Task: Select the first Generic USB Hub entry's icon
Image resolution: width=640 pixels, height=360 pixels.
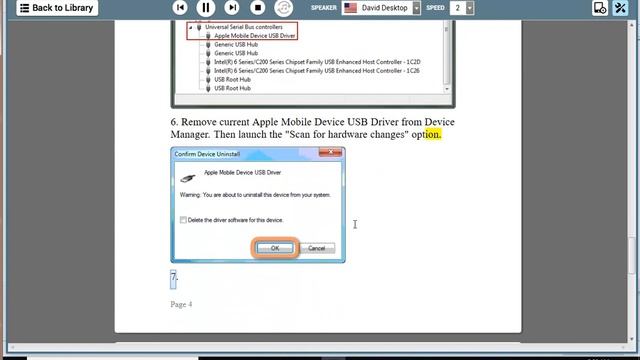Action: 208,44
